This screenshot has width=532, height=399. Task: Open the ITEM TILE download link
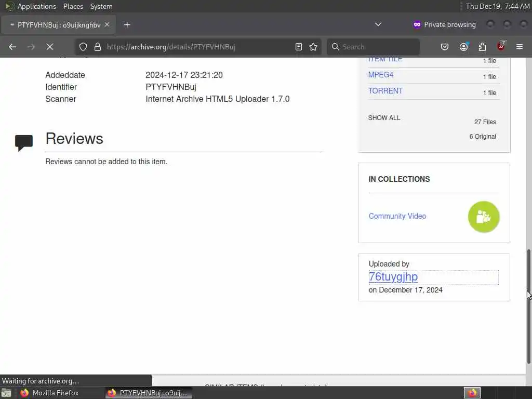385,59
